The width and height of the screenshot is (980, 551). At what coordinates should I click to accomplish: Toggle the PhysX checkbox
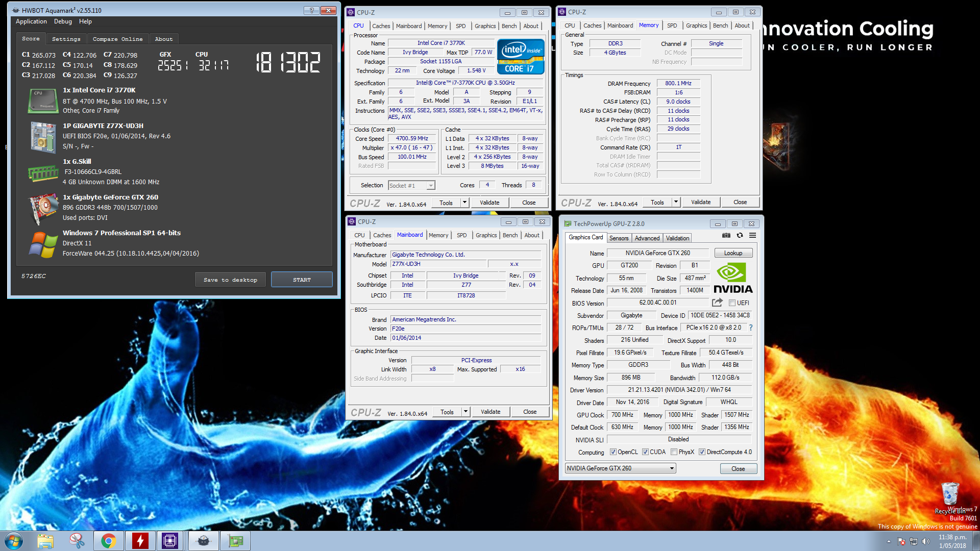coord(674,452)
